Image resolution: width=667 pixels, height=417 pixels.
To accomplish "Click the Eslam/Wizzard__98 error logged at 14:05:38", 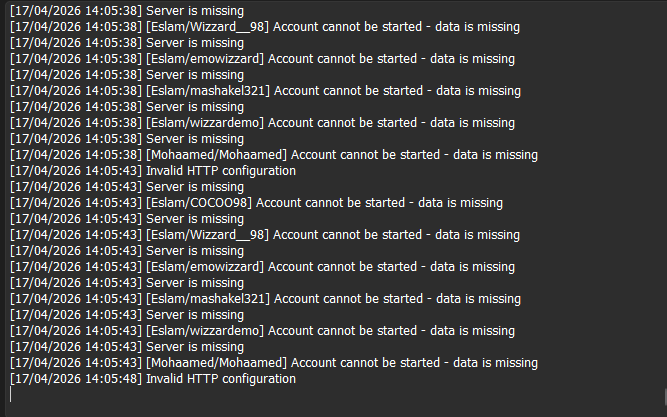I will click(x=265, y=27).
